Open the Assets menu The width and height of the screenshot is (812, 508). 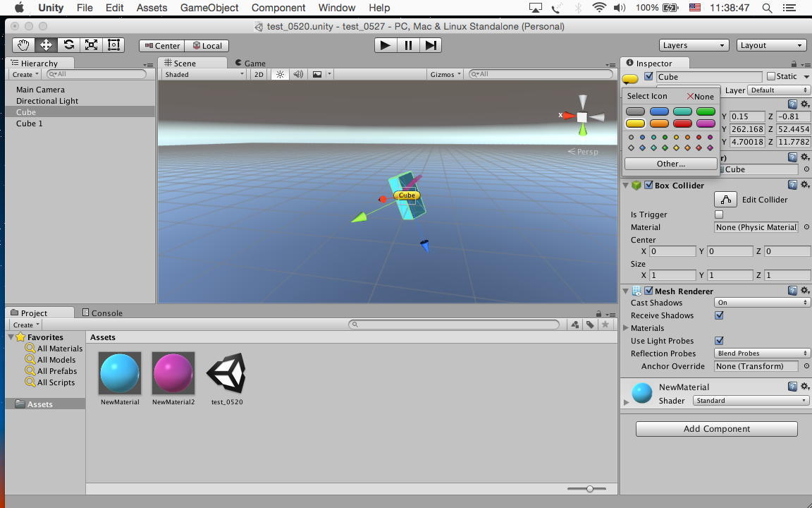click(152, 8)
